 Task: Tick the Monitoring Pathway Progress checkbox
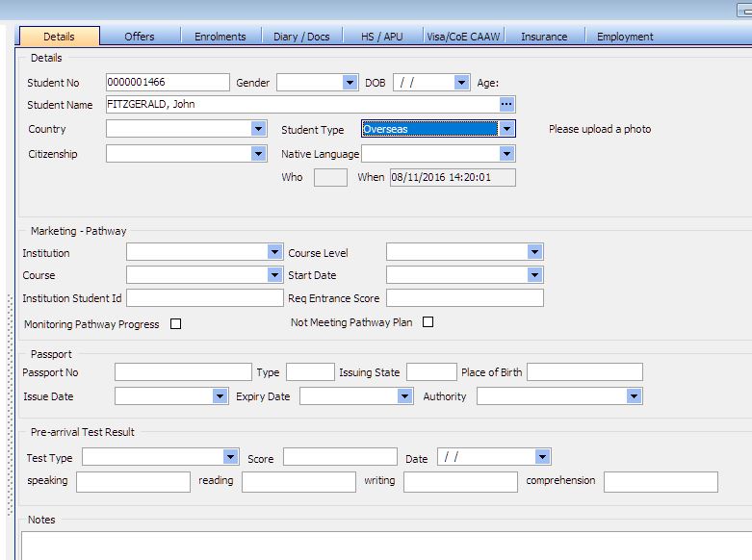(175, 324)
